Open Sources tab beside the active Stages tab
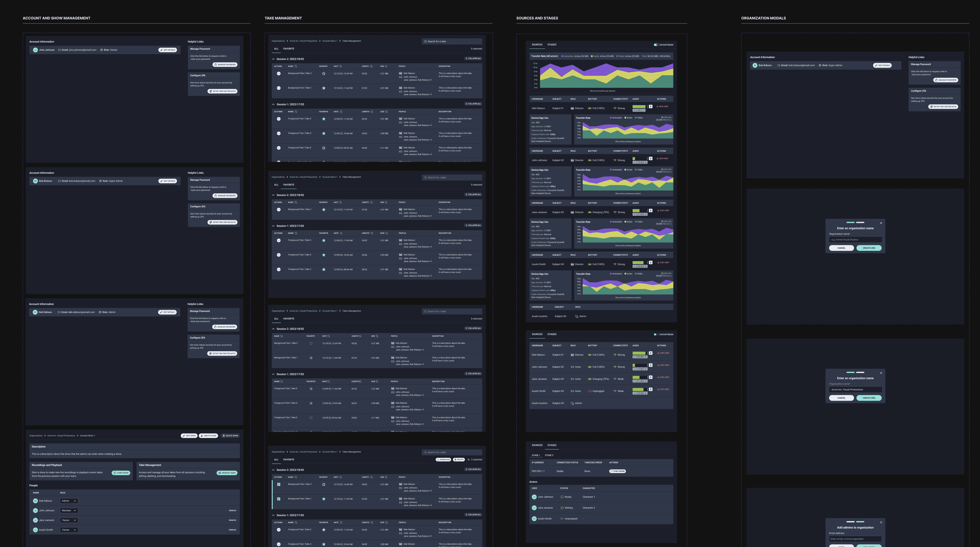Viewport: 980px width, 547px height. click(x=537, y=445)
